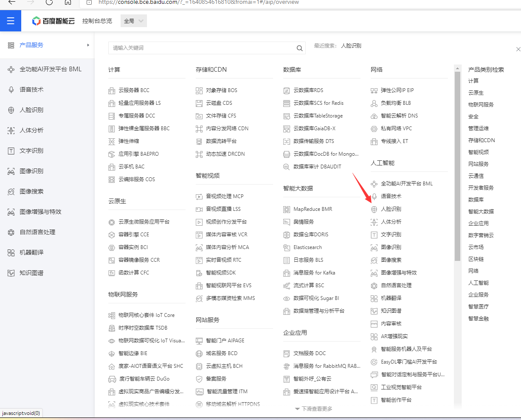Click the 语音技术 microphone icon in sidebar
Viewport: 521px width, 420px height.
point(11,90)
